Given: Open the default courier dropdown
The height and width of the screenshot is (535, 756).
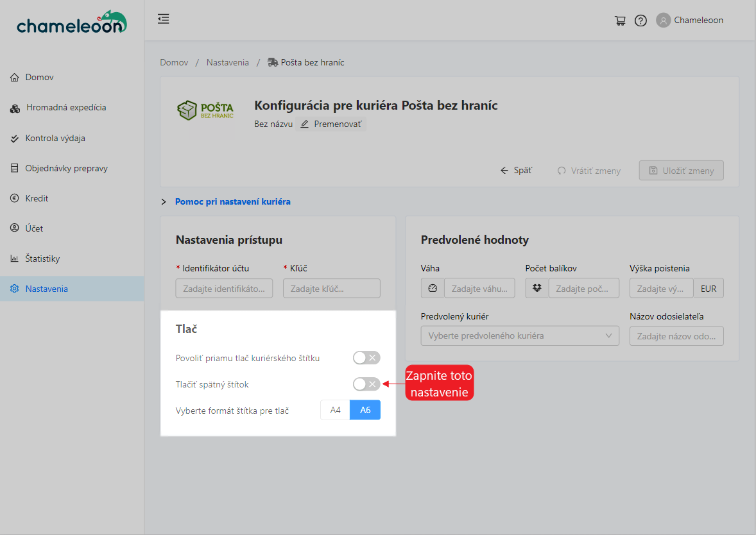Looking at the screenshot, I should 520,336.
